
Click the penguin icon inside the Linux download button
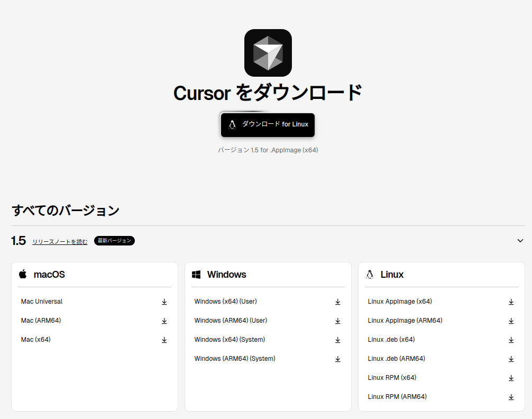click(232, 125)
